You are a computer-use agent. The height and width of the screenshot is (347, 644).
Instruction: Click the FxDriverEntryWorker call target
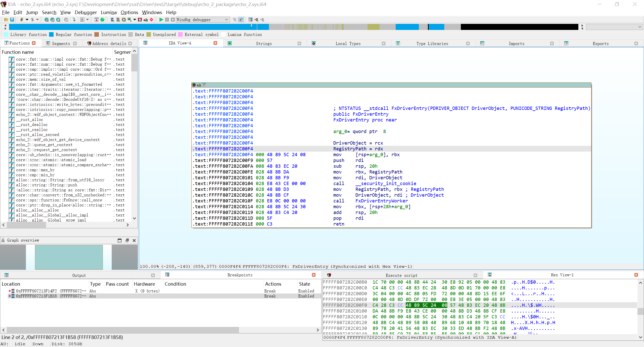(x=381, y=201)
